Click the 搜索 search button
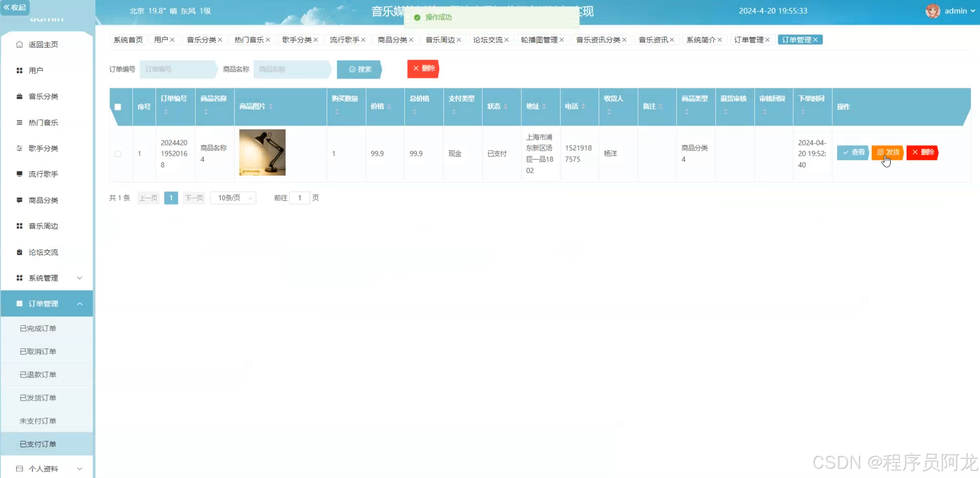The height and width of the screenshot is (478, 980). pyautogui.click(x=360, y=69)
